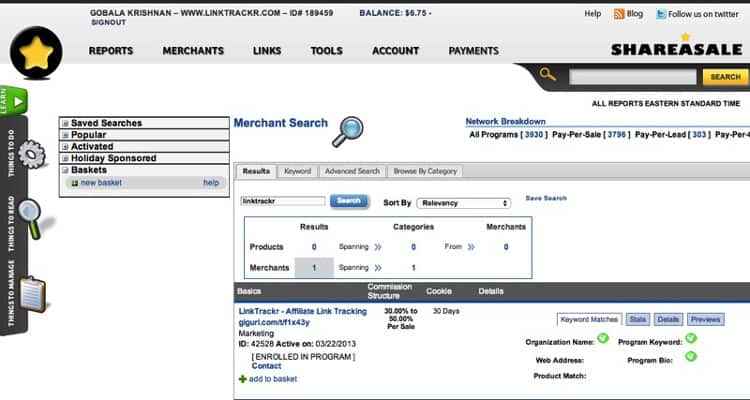Click the blue Search button
Screen dimensions: 750x400
click(x=349, y=201)
